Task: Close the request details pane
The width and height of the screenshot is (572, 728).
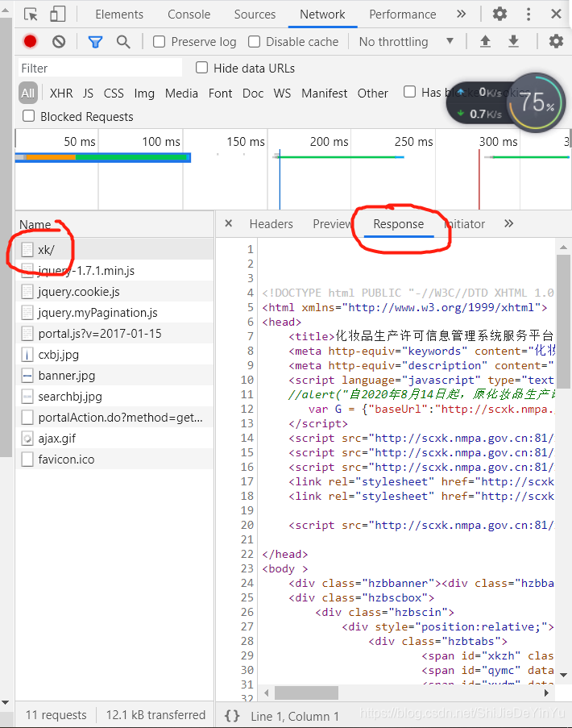Action: tap(228, 223)
